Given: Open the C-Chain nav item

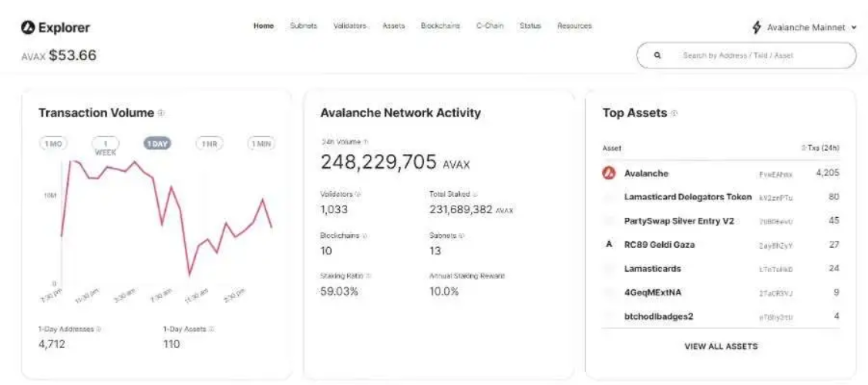Looking at the screenshot, I should click(490, 26).
